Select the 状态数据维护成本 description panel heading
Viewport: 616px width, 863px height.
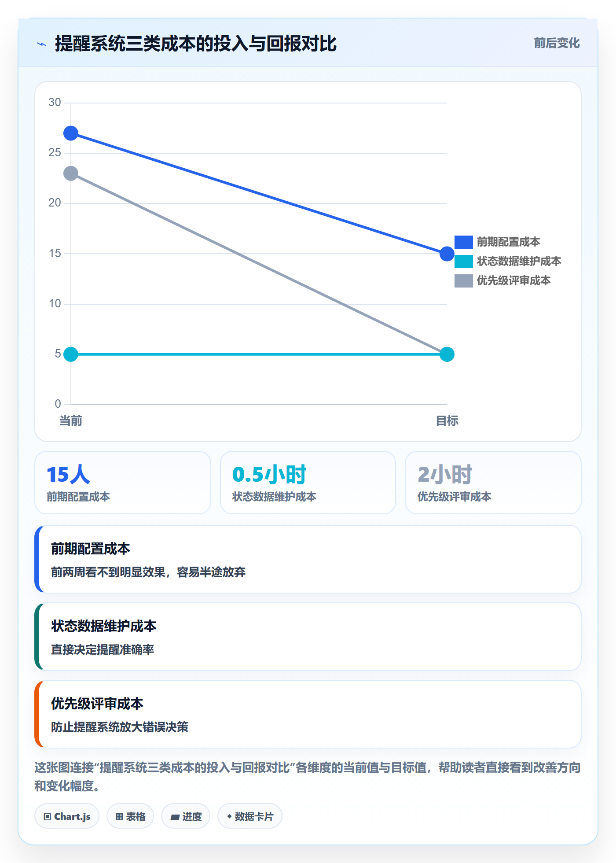coord(104,627)
